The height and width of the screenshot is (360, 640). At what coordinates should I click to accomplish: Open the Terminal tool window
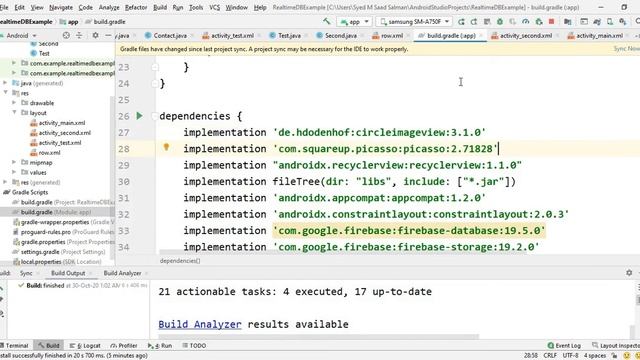[15, 346]
